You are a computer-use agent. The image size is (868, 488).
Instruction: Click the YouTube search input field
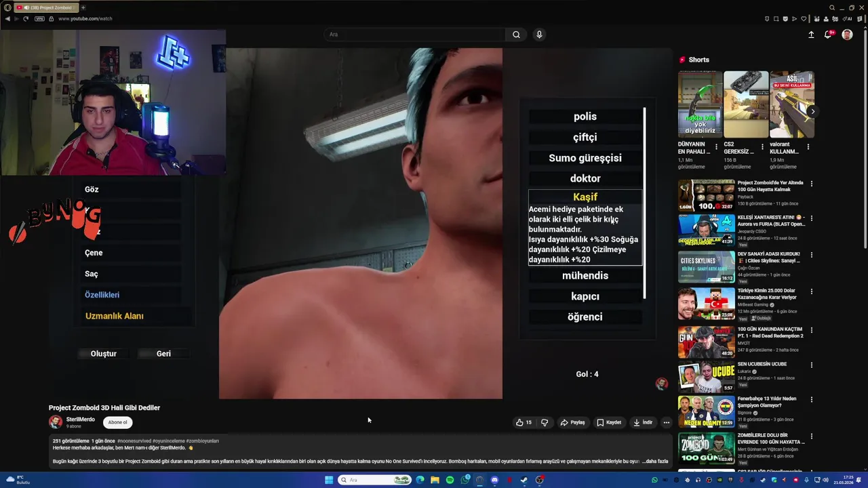pyautogui.click(x=414, y=35)
